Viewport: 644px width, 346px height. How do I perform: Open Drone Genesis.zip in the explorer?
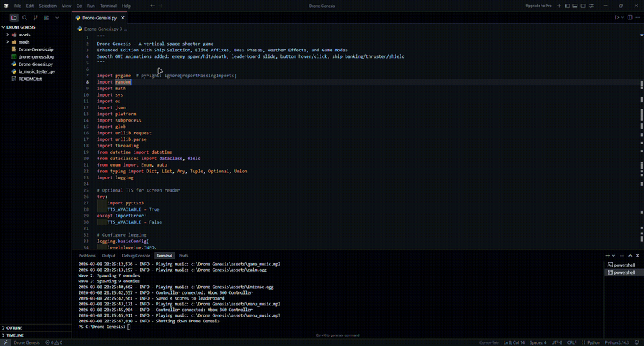[36, 49]
